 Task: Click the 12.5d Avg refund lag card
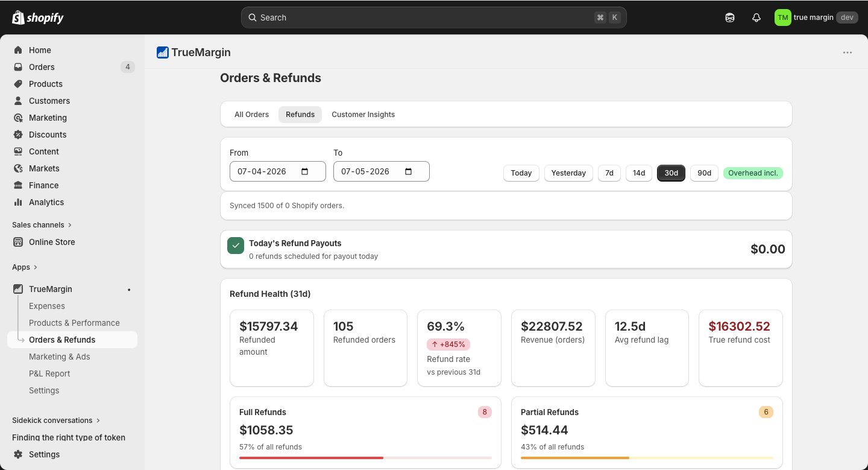click(647, 348)
